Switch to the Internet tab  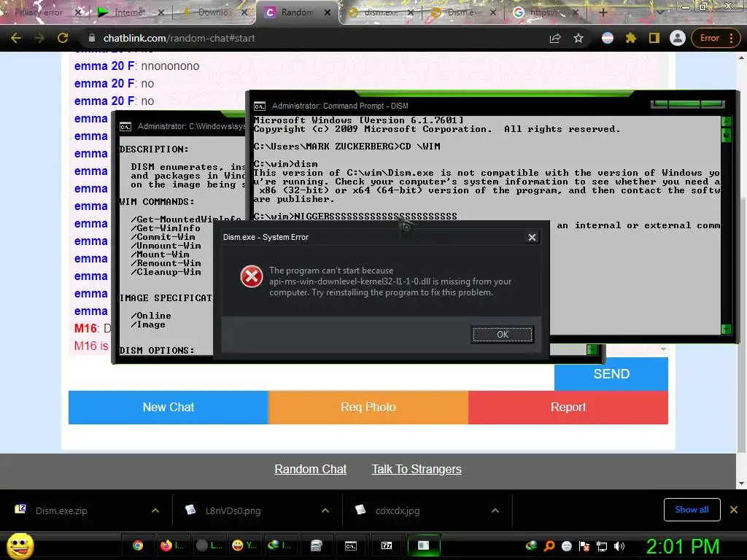(x=128, y=12)
